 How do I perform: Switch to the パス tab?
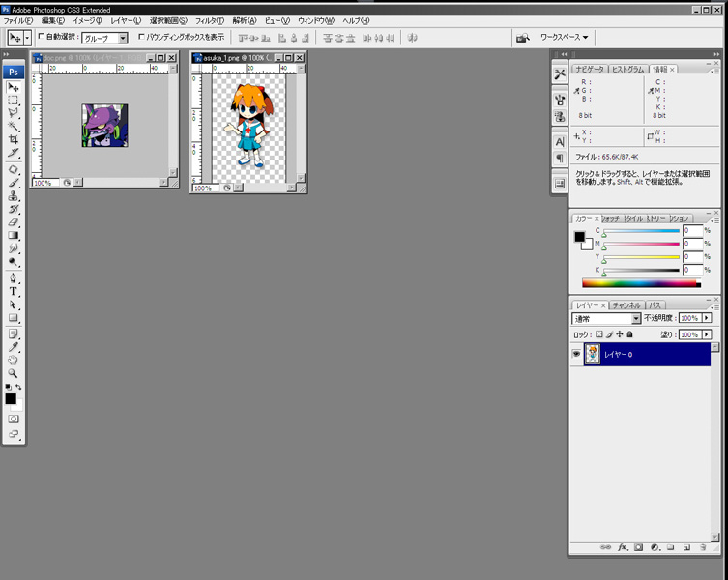655,305
